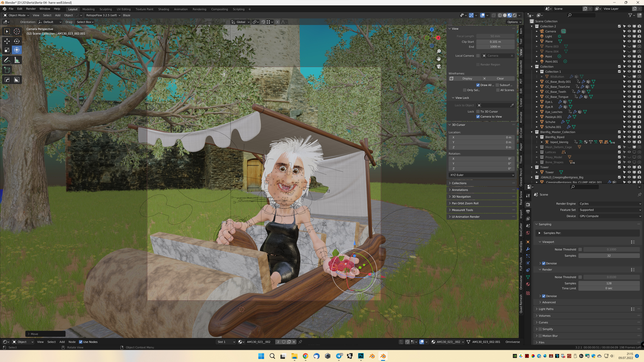This screenshot has height=362, width=644.
Task: Activate the Measure tool
Action: coord(17,60)
